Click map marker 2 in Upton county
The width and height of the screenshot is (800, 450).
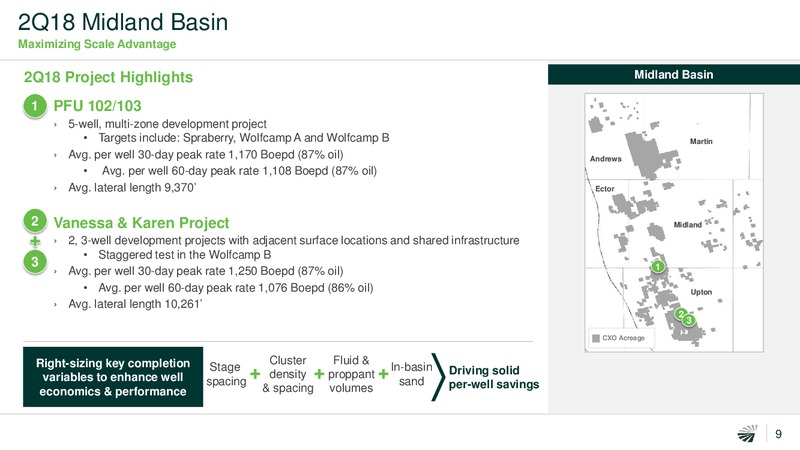pyautogui.click(x=680, y=314)
